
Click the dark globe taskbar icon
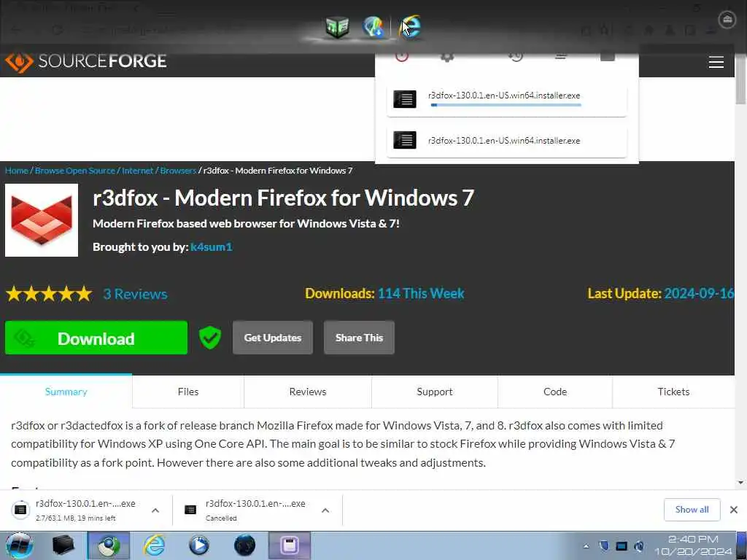pyautogui.click(x=244, y=545)
